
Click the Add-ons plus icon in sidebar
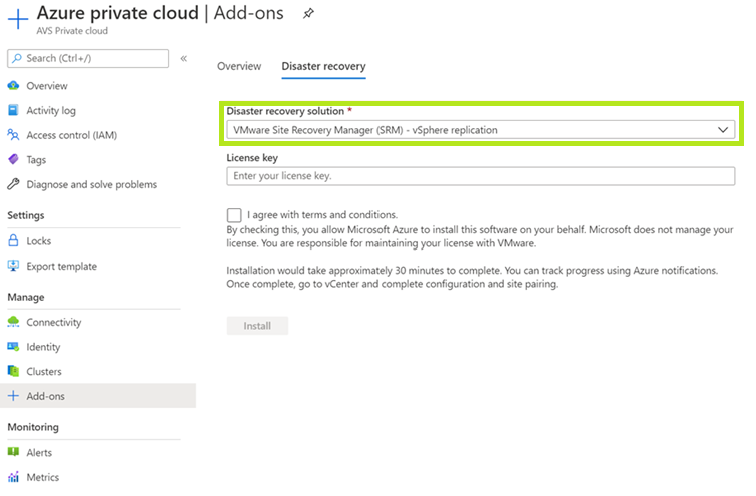click(x=14, y=396)
